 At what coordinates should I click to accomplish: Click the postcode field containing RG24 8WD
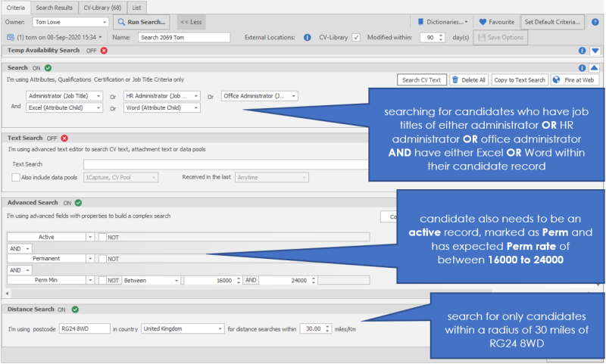point(83,329)
